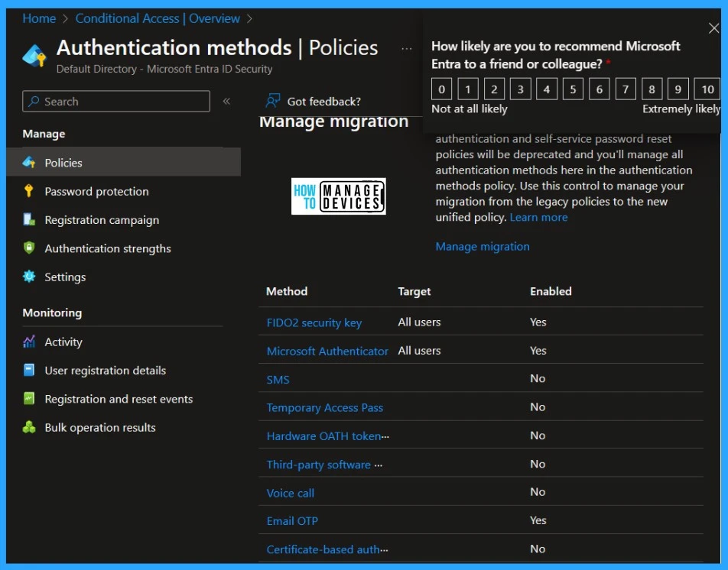Click the Registration campaign icon
The width and height of the screenshot is (728, 570).
[x=29, y=219]
